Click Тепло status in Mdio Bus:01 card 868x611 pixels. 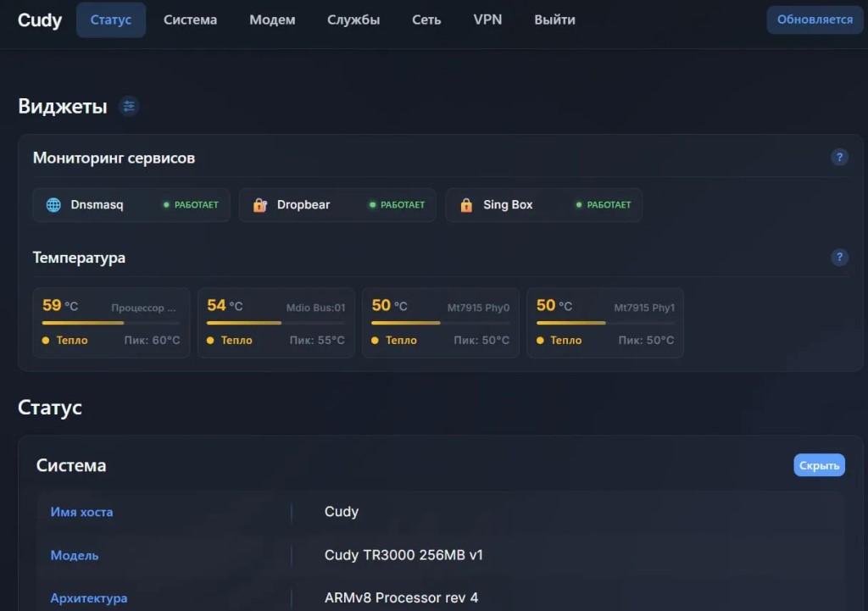tap(230, 341)
